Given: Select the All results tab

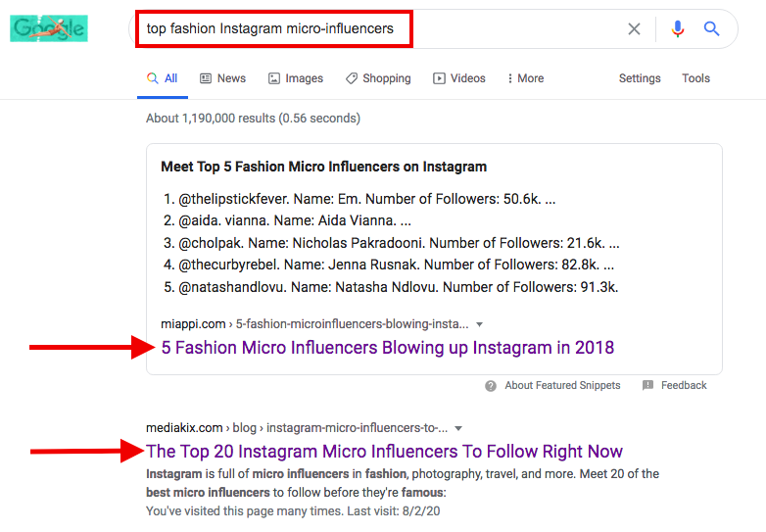Looking at the screenshot, I should point(162,78).
